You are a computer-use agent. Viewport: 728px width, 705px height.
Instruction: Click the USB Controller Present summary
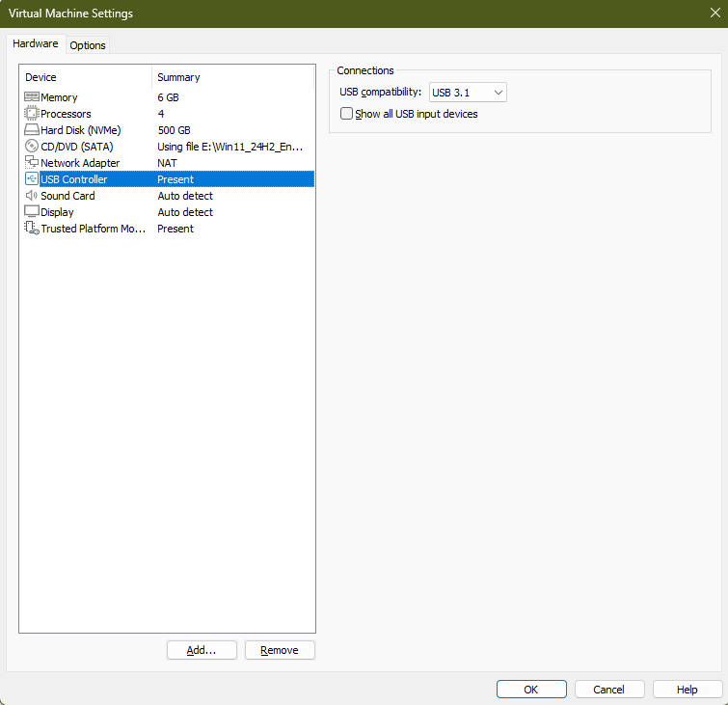175,179
